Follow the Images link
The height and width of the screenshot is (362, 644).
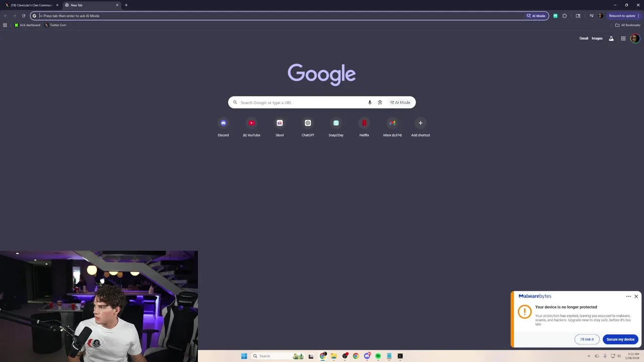tap(597, 38)
